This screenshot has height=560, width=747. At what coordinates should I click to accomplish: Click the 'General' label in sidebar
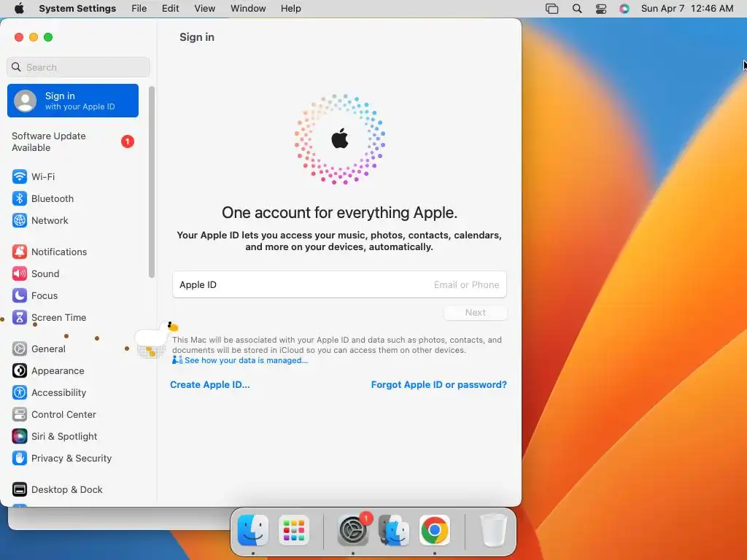49,349
